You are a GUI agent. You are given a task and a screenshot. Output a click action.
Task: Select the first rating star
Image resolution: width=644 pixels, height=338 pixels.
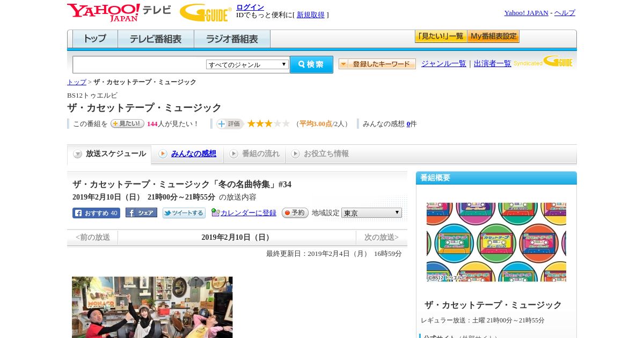(251, 124)
